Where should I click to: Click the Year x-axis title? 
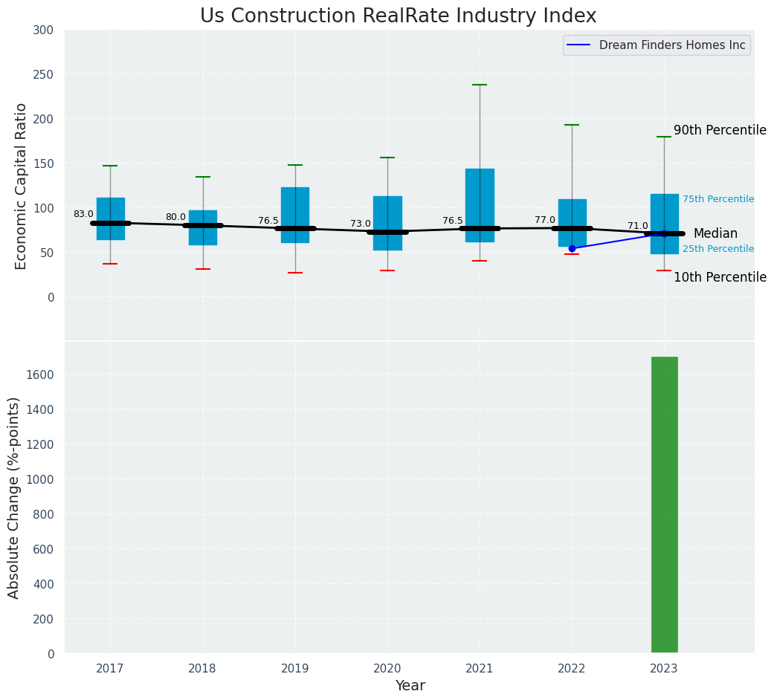pos(410,686)
